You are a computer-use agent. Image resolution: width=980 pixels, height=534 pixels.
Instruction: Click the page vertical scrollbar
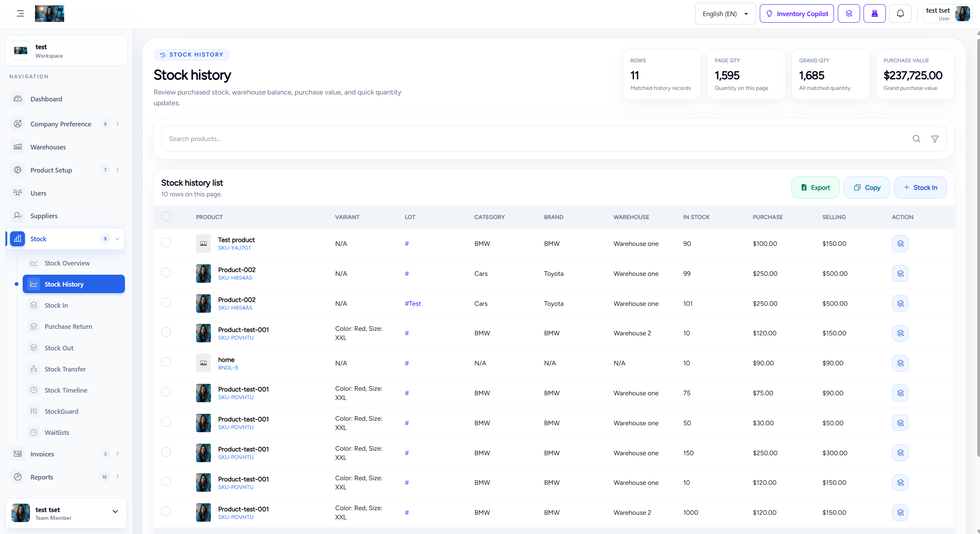point(978,246)
